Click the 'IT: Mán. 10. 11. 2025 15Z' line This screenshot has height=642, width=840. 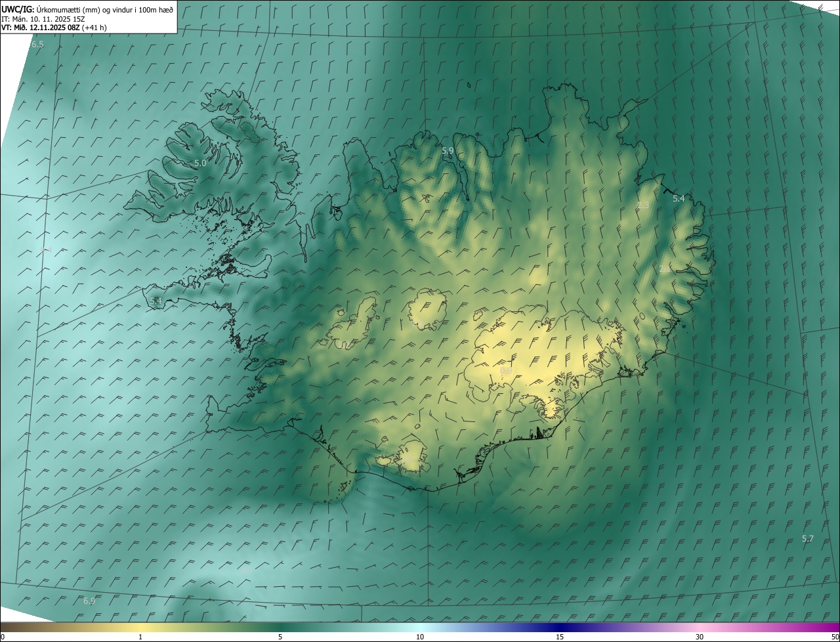[43, 19]
